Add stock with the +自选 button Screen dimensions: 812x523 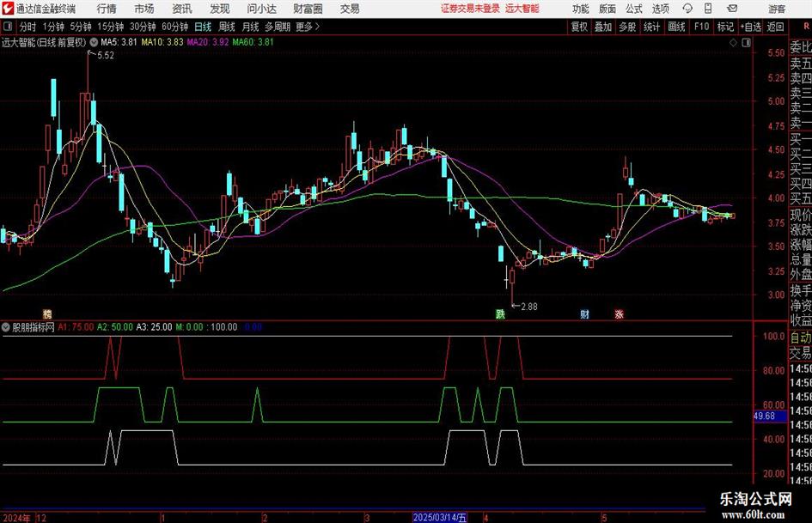751,27
